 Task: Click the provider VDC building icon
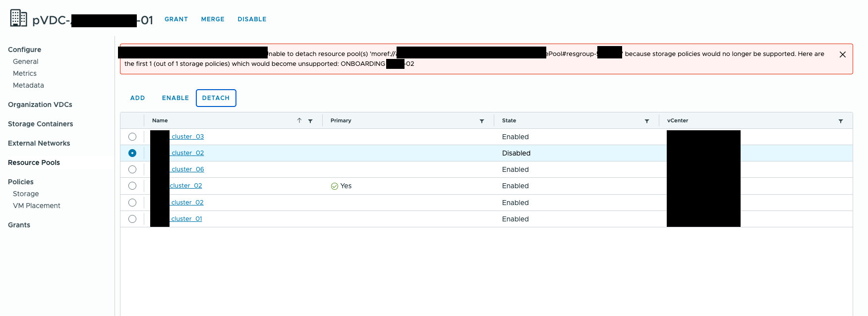(18, 18)
